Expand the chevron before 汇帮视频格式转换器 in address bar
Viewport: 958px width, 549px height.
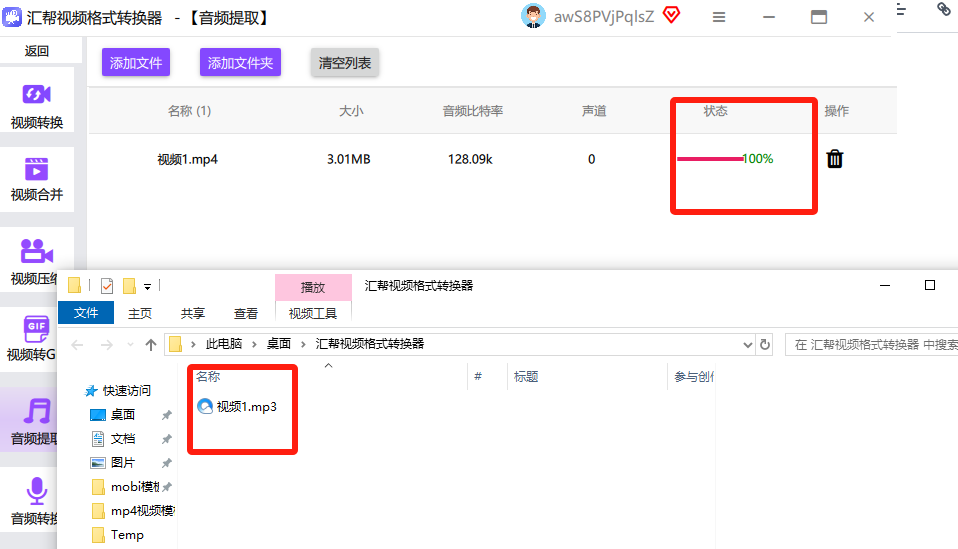(303, 344)
